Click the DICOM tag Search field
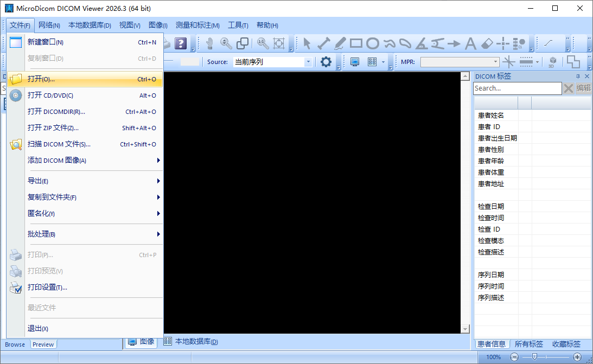Viewport: 593px width, 364px height. tap(518, 88)
